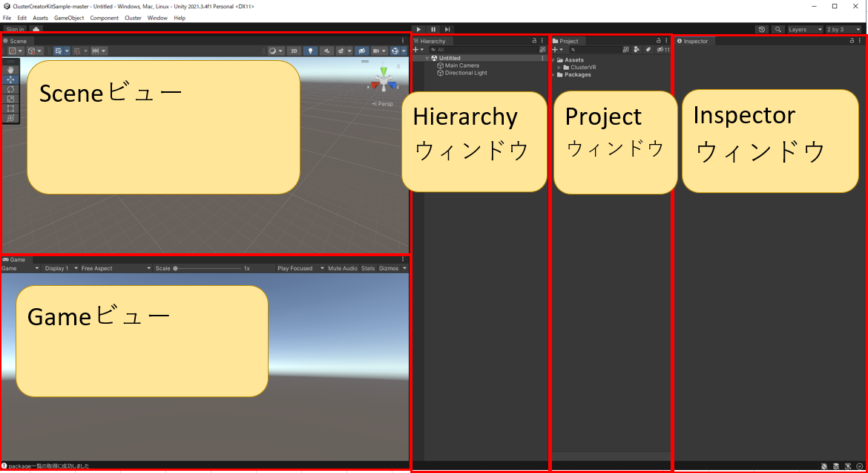Open the Component menu
868x473 pixels.
(104, 18)
